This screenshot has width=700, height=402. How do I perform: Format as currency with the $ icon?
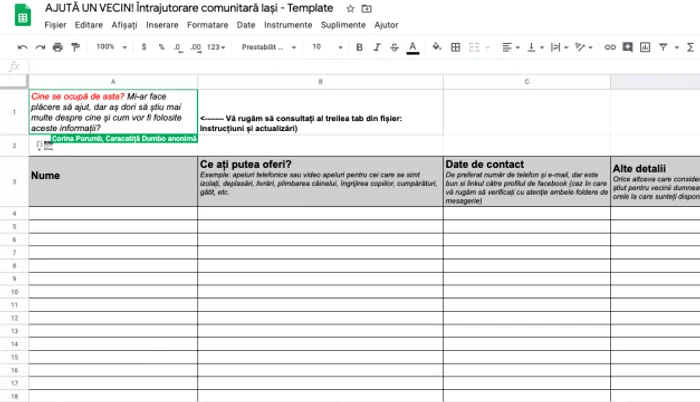click(x=144, y=47)
